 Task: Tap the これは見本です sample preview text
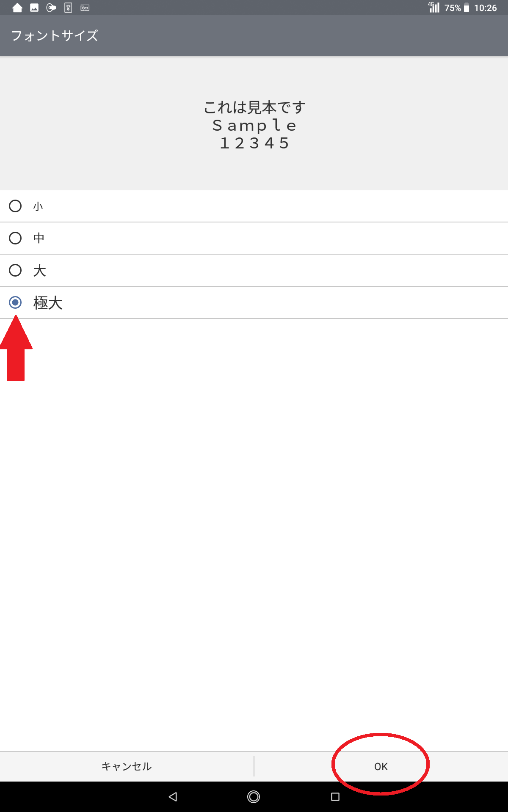click(x=254, y=107)
